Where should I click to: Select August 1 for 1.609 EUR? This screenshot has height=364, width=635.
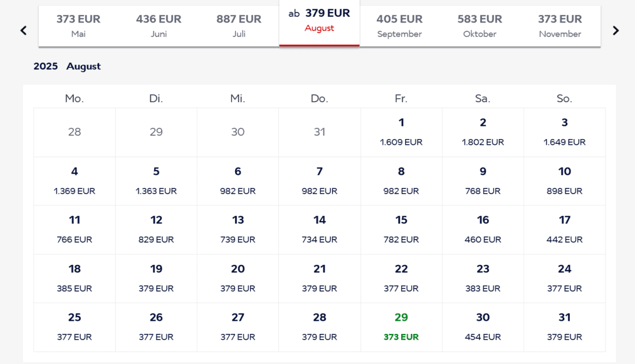pyautogui.click(x=401, y=132)
